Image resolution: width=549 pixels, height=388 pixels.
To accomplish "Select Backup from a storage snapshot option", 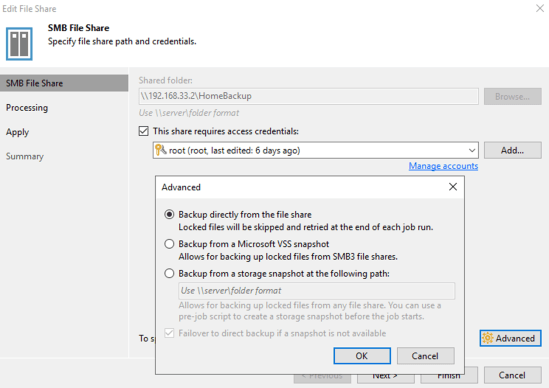I will coord(169,273).
